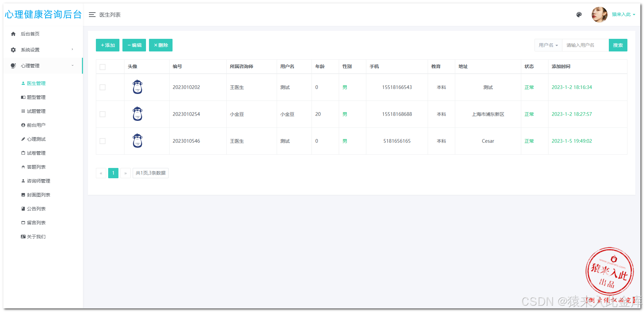Click the timestamp 2023-1-2 18:27:57
This screenshot has height=312, width=644.
click(x=572, y=114)
